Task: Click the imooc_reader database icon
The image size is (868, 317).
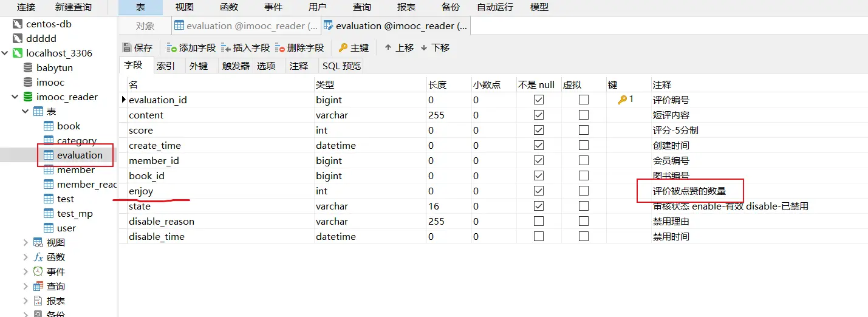Action: coord(28,97)
